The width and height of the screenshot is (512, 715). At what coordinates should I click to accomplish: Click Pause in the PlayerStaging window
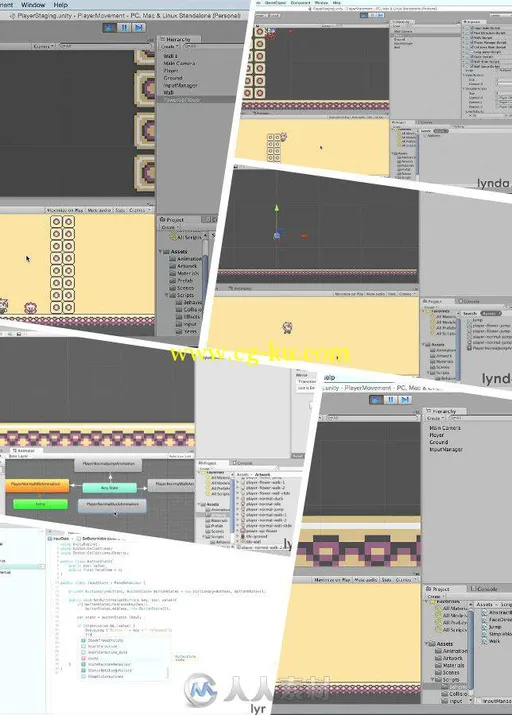(124, 27)
